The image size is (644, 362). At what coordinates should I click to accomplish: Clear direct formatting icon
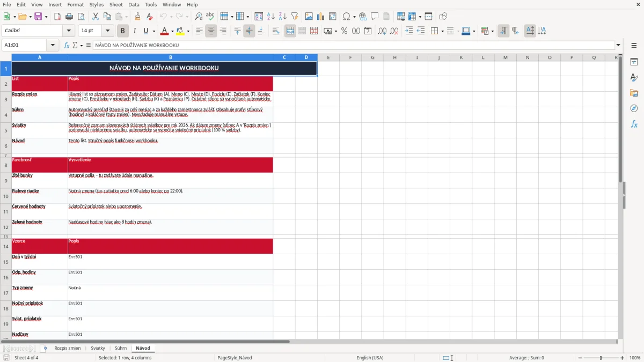pos(149,17)
